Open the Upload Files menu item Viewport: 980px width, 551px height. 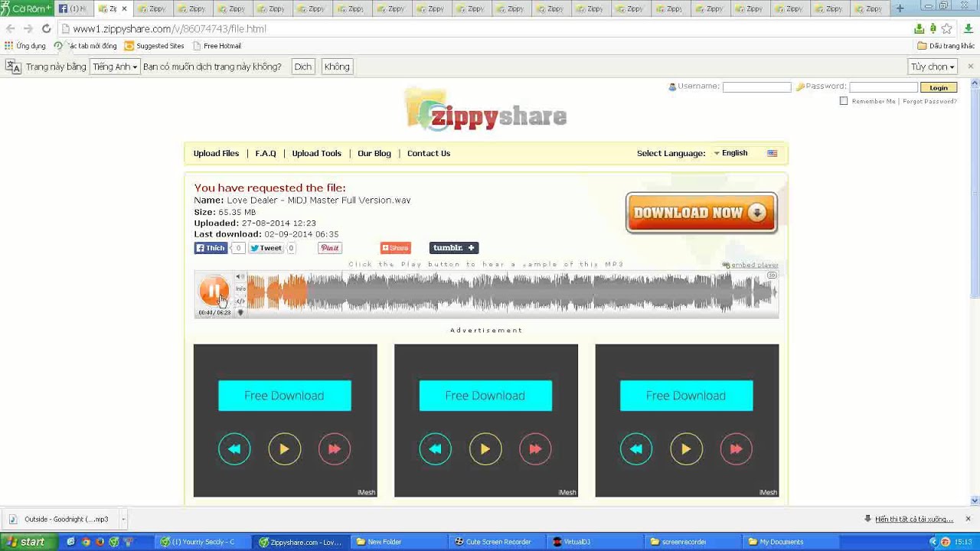(216, 153)
